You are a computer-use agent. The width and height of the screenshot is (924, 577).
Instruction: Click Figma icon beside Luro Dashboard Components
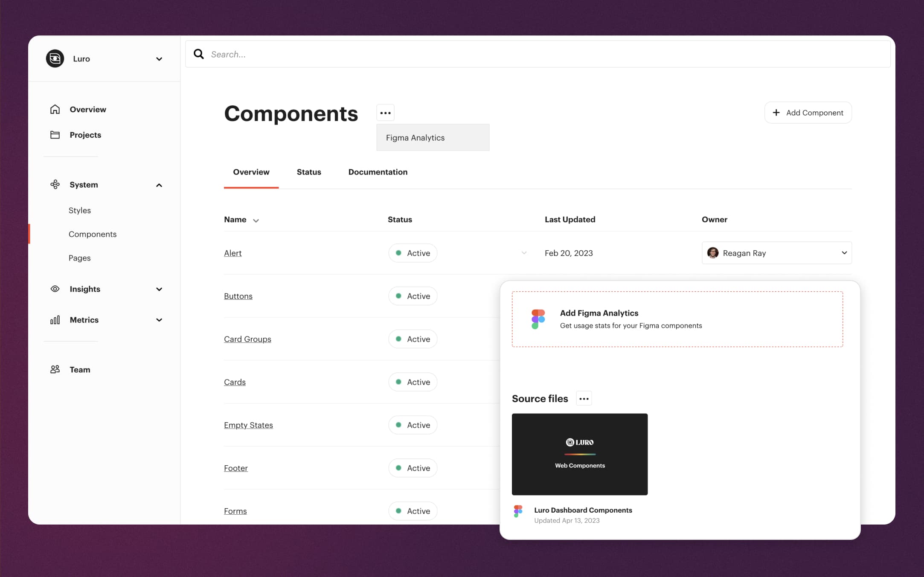518,511
